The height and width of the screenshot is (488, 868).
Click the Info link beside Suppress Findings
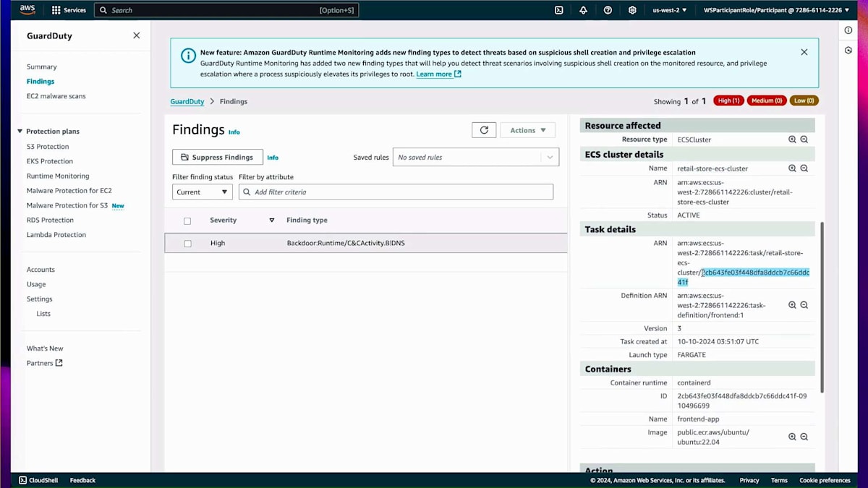(x=273, y=158)
